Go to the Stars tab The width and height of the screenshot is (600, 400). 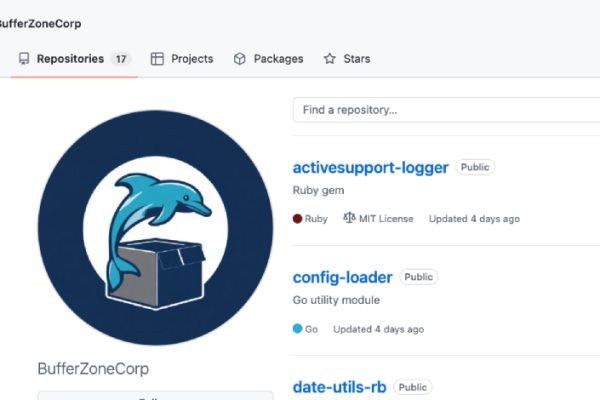point(347,59)
